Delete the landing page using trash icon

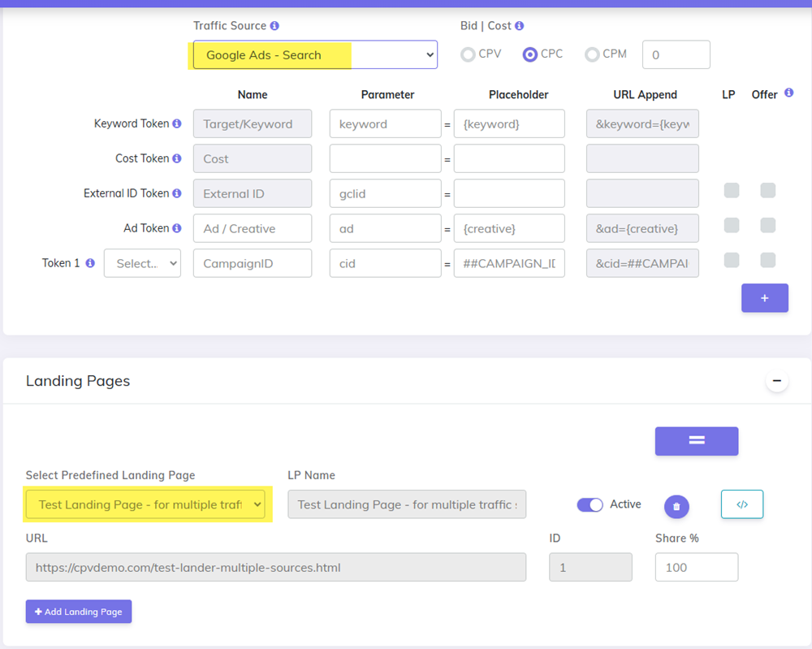pyautogui.click(x=676, y=504)
